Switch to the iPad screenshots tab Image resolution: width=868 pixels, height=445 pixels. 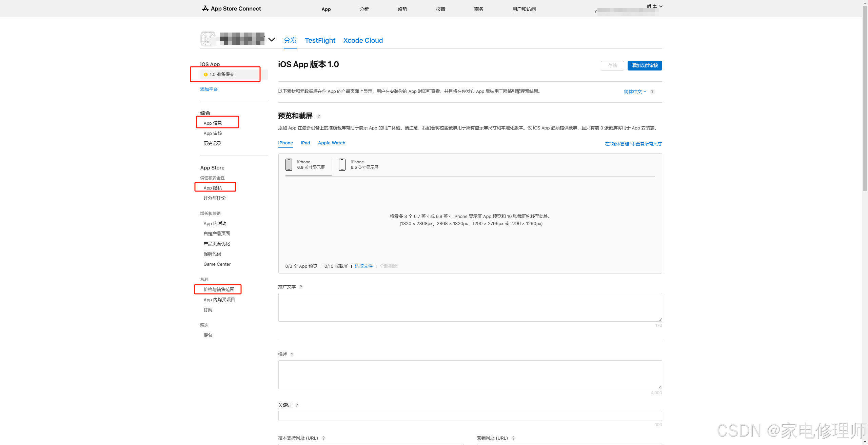point(305,143)
